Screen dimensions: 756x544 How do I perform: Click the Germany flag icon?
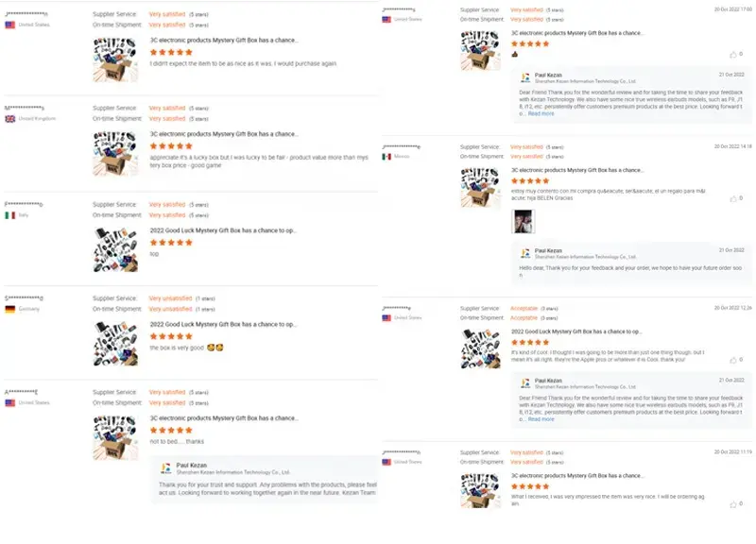[10, 310]
